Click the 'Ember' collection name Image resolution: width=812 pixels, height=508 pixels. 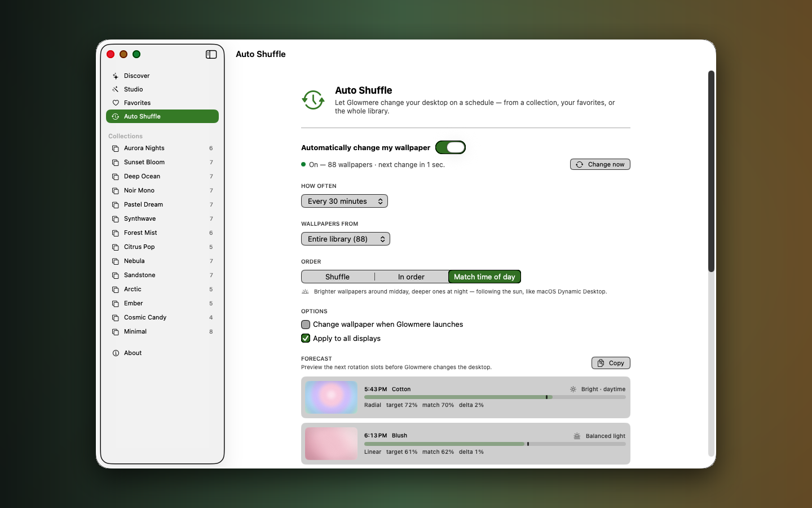point(134,304)
